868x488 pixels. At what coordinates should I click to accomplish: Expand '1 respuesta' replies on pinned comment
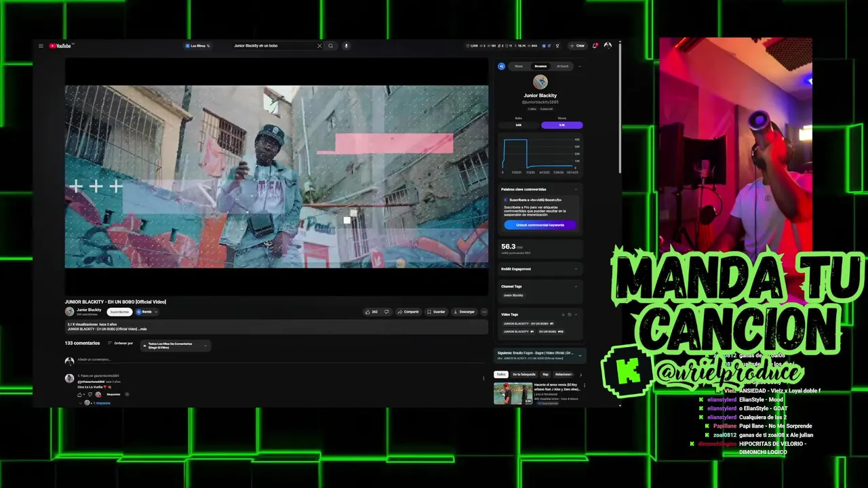pyautogui.click(x=101, y=403)
